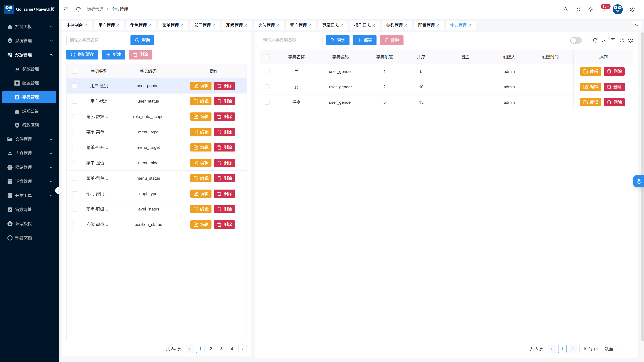Collapse the sidebar with the menu fold icon
This screenshot has width=644, height=362.
[x=66, y=9]
